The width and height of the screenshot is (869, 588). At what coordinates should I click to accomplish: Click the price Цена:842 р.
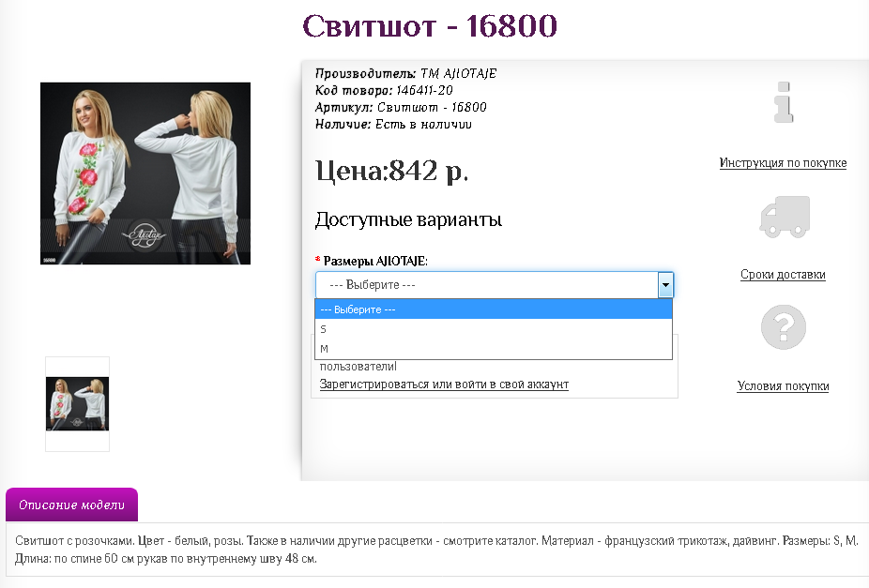391,171
